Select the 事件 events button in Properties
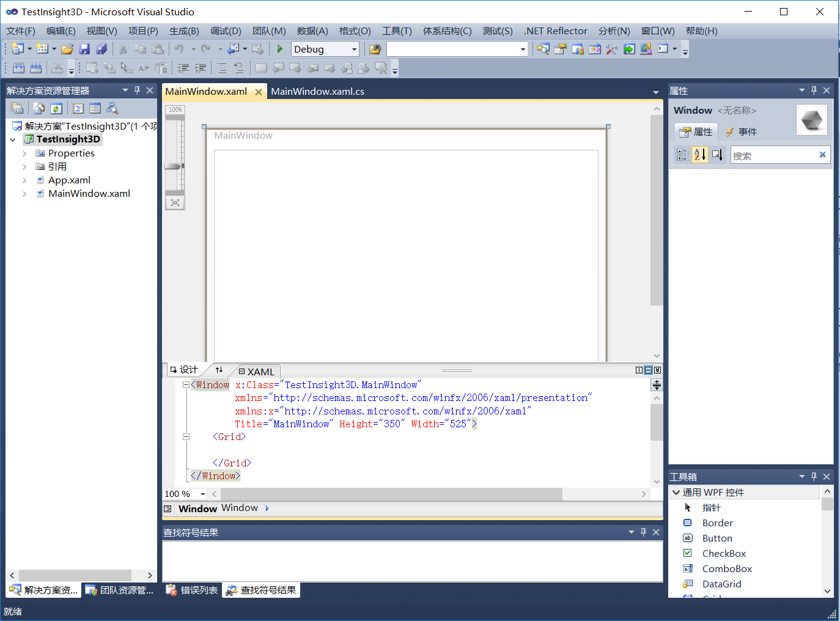 click(741, 132)
